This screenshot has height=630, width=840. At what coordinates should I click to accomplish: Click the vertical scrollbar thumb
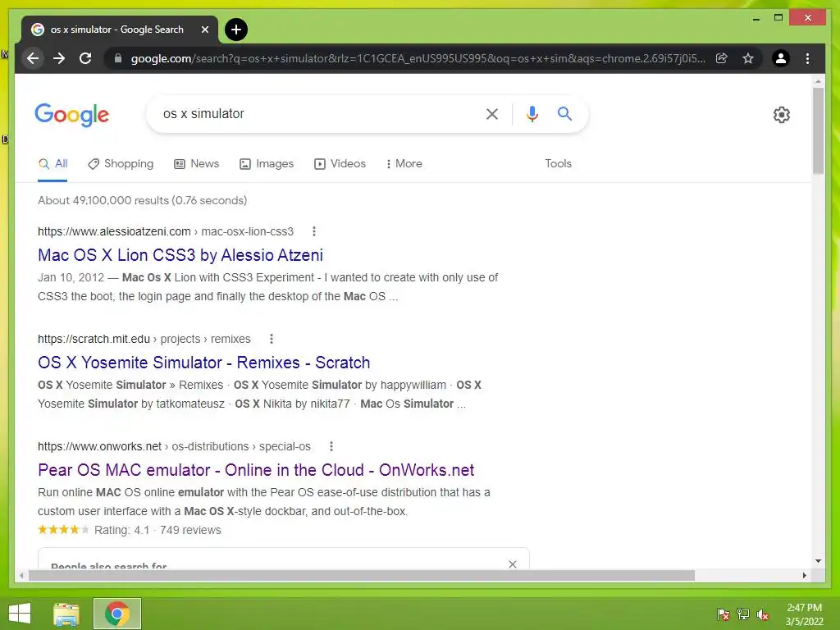[818, 130]
